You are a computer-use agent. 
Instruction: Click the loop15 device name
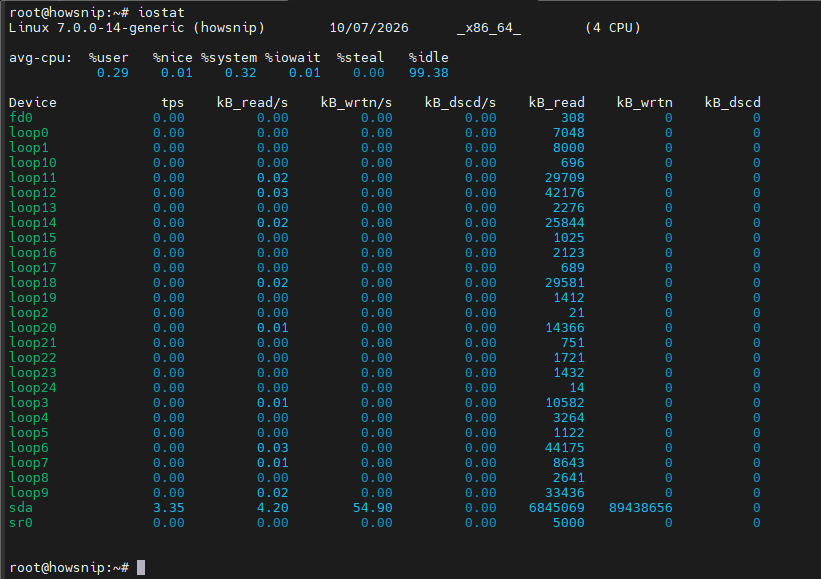click(32, 238)
